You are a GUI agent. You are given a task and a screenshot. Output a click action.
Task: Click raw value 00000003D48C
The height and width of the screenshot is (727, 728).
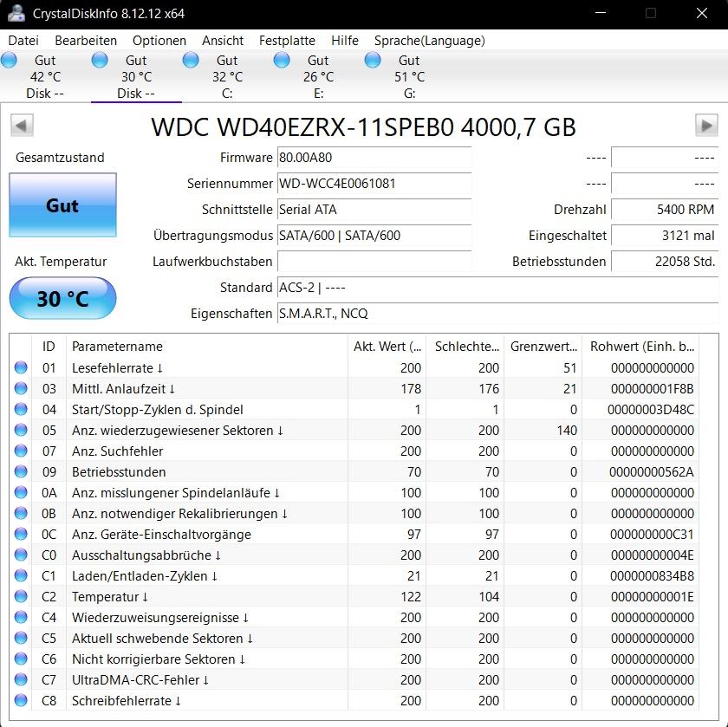point(651,410)
